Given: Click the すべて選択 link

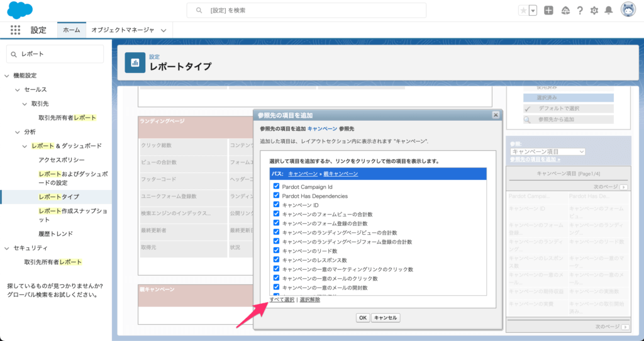Looking at the screenshot, I should [x=282, y=300].
